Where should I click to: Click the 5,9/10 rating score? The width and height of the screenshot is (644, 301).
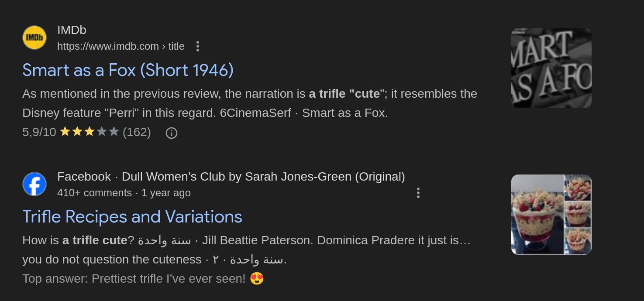pos(39,132)
